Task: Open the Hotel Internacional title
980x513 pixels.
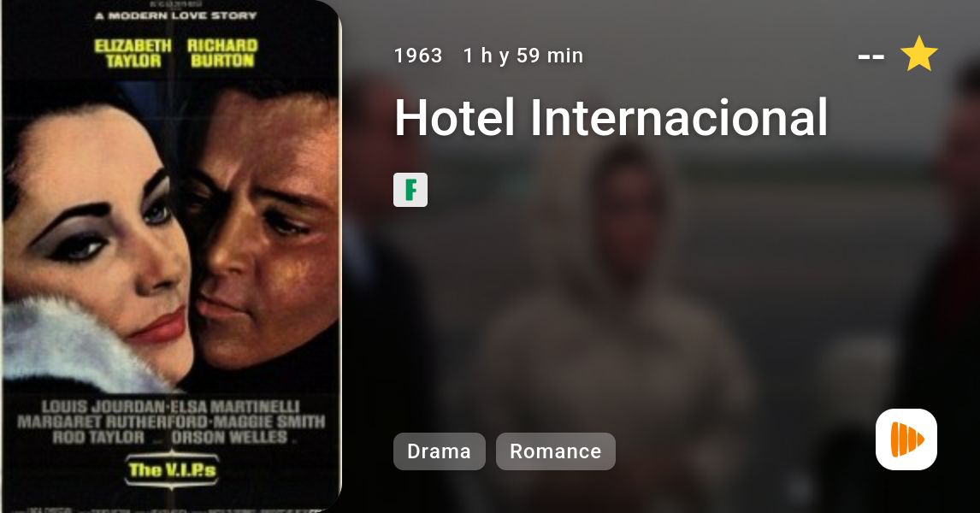Action: (611, 117)
